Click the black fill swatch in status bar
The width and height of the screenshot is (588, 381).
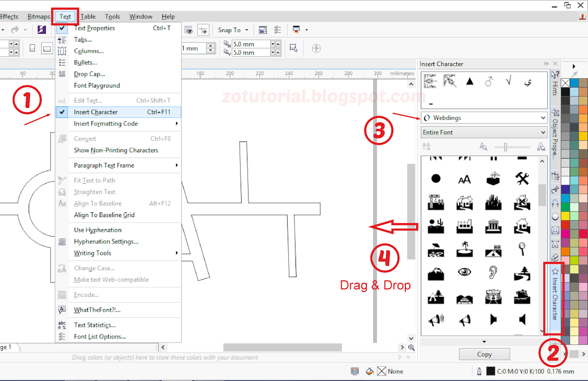pos(491,371)
